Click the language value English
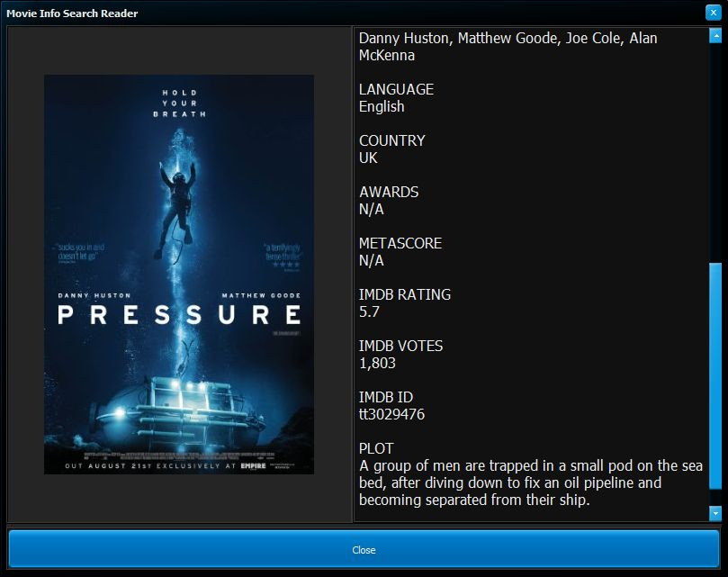The height and width of the screenshot is (577, 728). coord(382,106)
